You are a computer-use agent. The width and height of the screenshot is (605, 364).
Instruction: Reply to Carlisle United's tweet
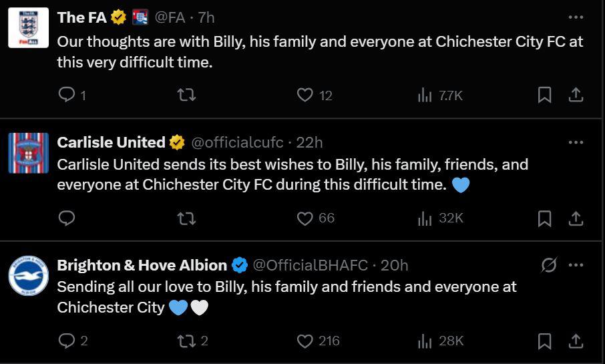pyautogui.click(x=67, y=218)
